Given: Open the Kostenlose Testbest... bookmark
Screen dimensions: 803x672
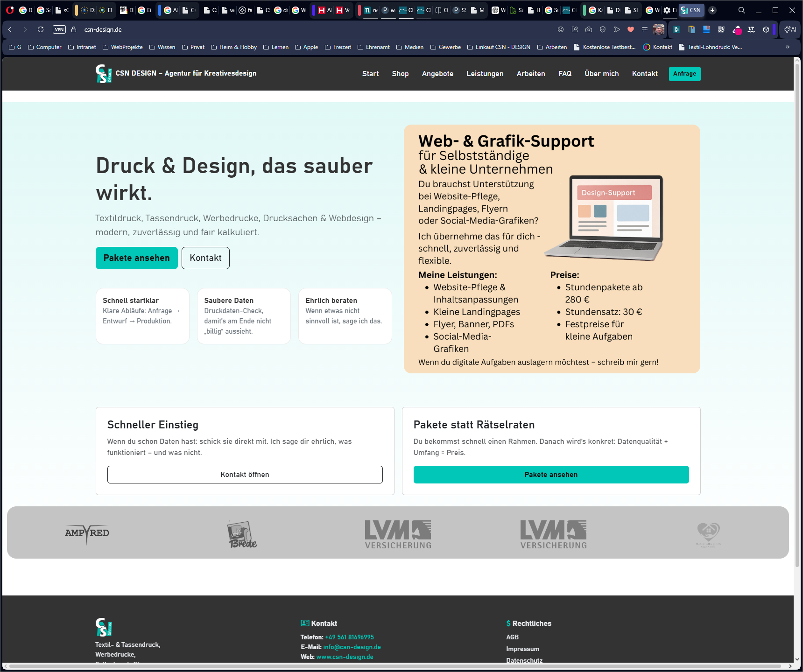Looking at the screenshot, I should (605, 47).
